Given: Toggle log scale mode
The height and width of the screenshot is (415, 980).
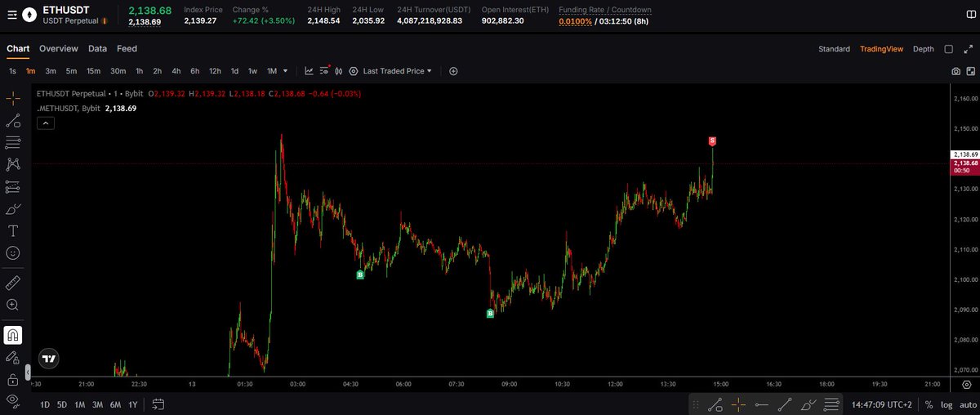Looking at the screenshot, I should tap(947, 404).
